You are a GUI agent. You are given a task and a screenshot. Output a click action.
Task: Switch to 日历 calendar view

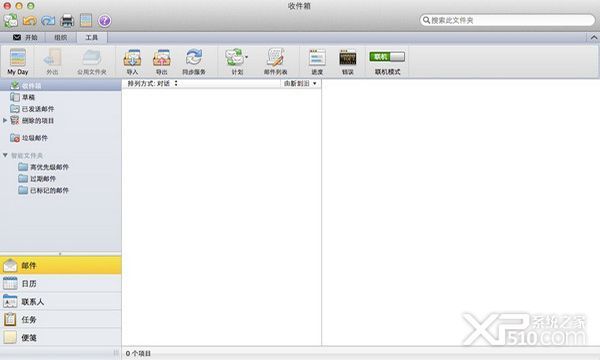(x=60, y=283)
